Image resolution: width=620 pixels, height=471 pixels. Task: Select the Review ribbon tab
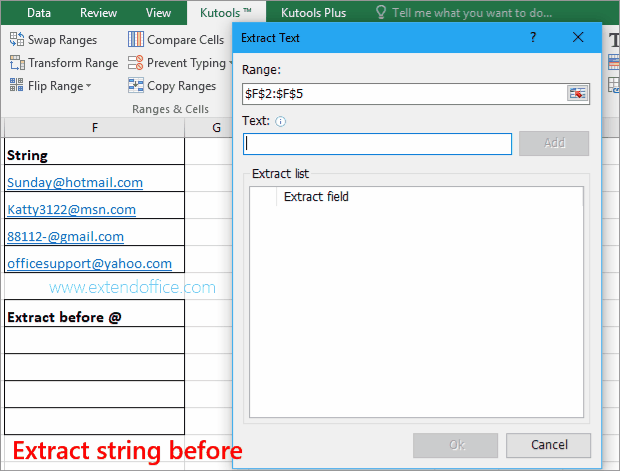pyautogui.click(x=98, y=13)
